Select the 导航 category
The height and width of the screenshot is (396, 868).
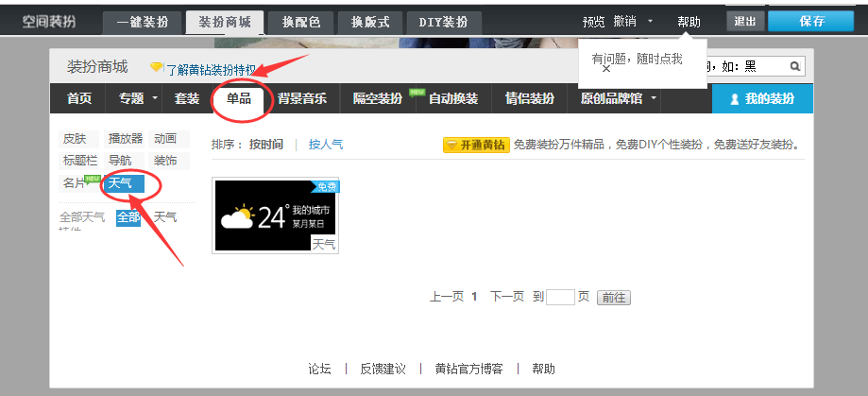click(x=124, y=162)
